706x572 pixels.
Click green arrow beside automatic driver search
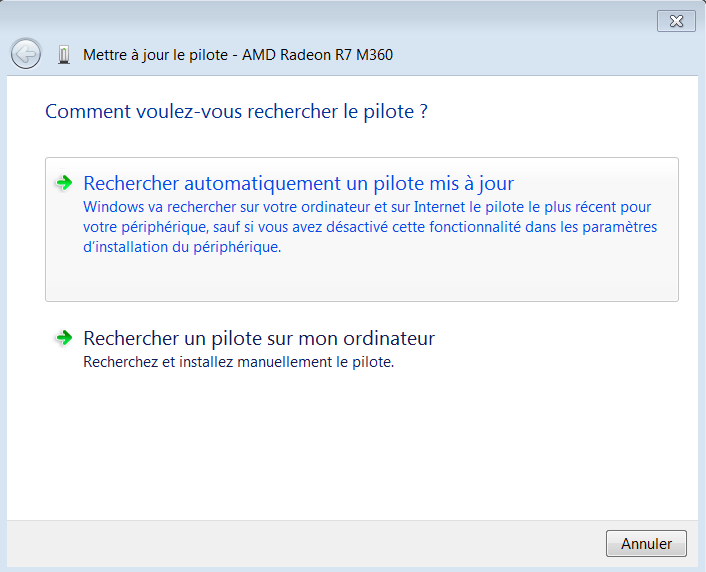(x=64, y=183)
